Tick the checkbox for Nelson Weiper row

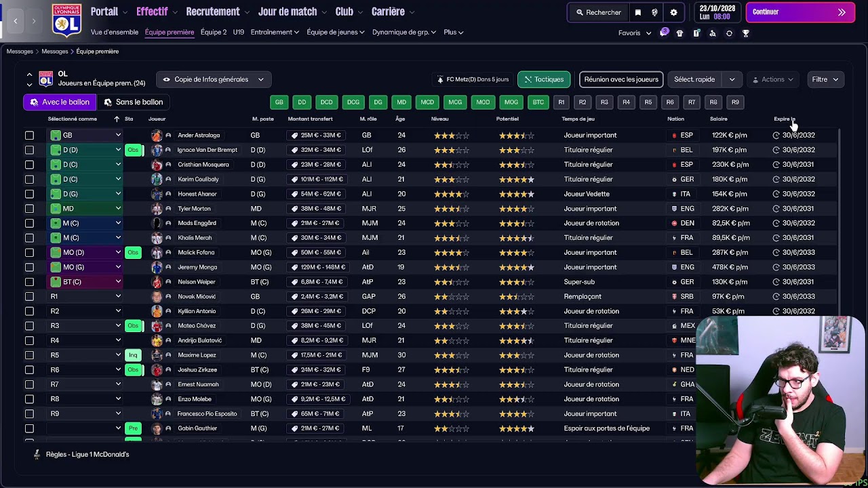(x=29, y=282)
